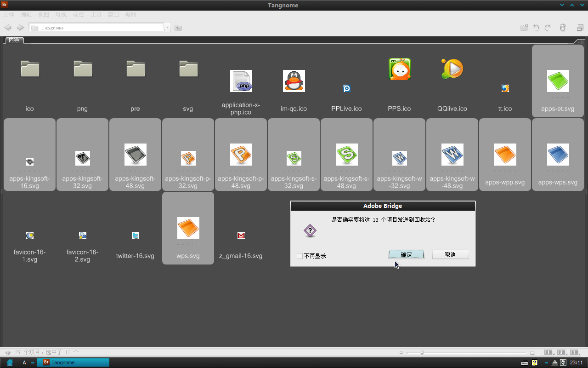Confirm deletion with the 确定 button
Screen dimensions: 588x368
tap(407, 254)
